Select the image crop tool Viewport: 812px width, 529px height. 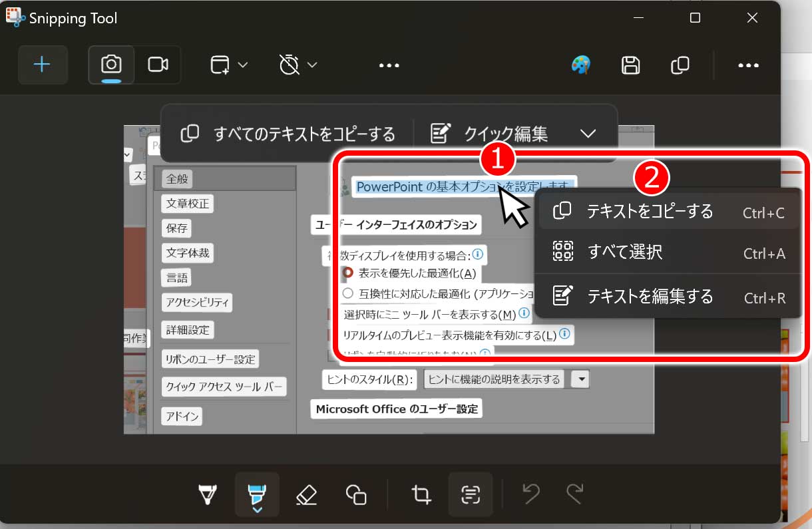[x=421, y=494]
